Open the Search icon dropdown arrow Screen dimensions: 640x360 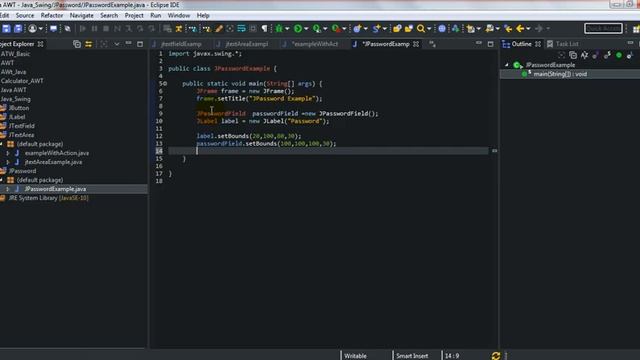click(x=429, y=29)
